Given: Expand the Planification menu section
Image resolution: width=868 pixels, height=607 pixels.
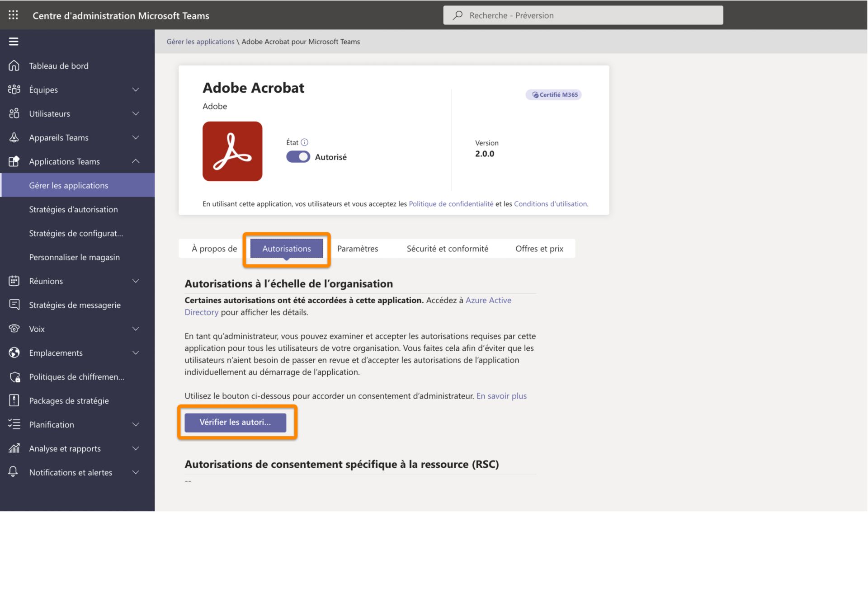Looking at the screenshot, I should click(136, 424).
